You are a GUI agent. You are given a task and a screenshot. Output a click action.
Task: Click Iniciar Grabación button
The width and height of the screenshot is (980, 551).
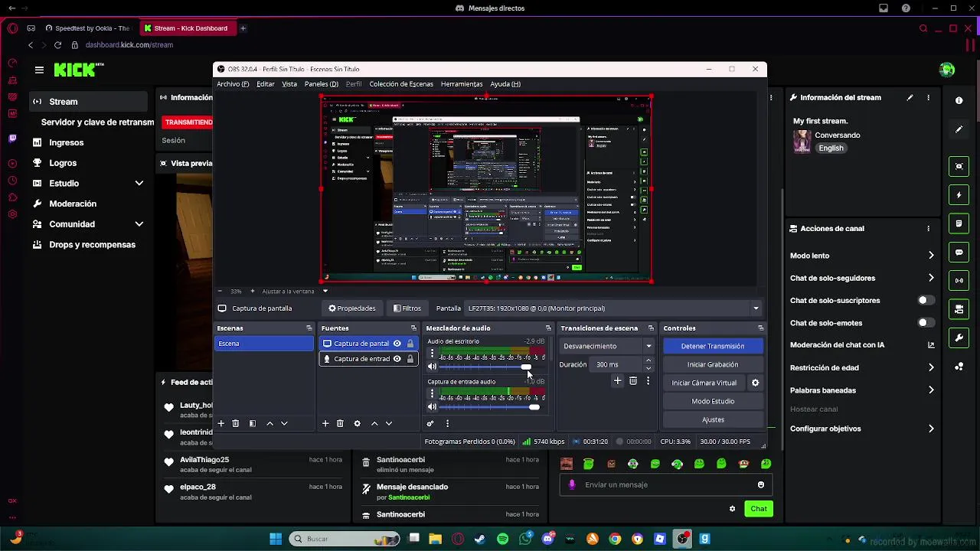point(713,365)
